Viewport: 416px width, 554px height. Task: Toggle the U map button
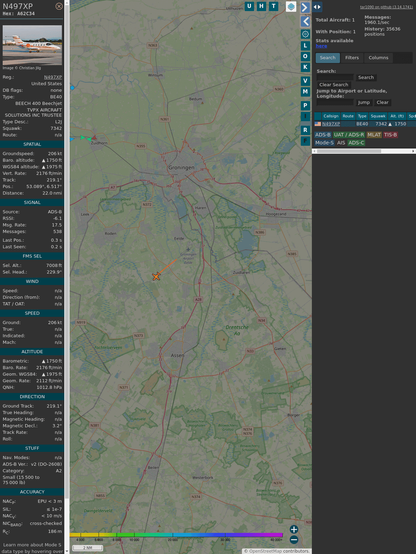click(x=249, y=6)
